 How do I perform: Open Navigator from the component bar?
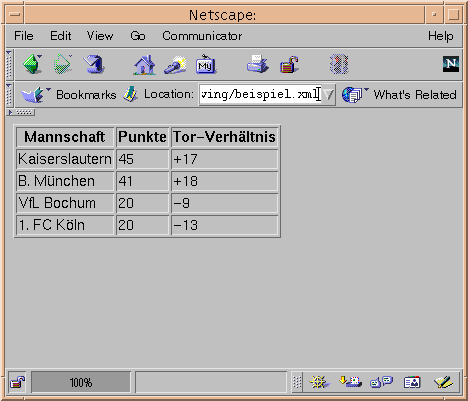[319, 382]
